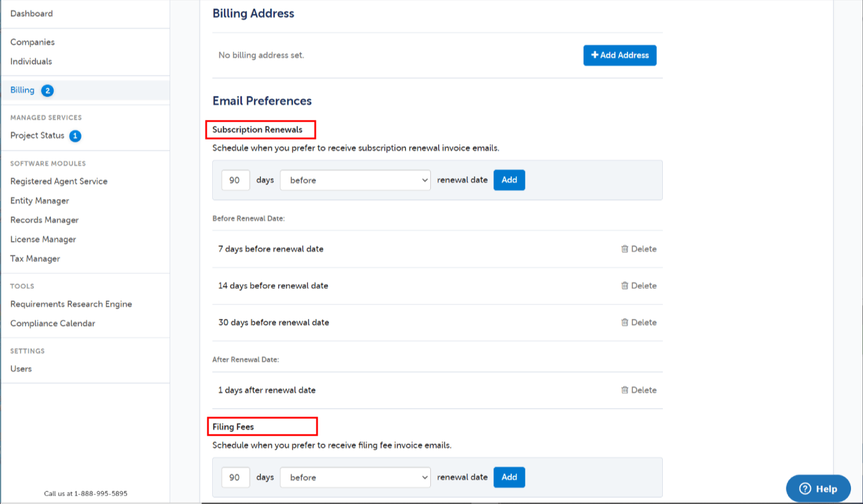Open before/after dropdown under Filing Fees
Screen dimensions: 863x504
(x=355, y=477)
